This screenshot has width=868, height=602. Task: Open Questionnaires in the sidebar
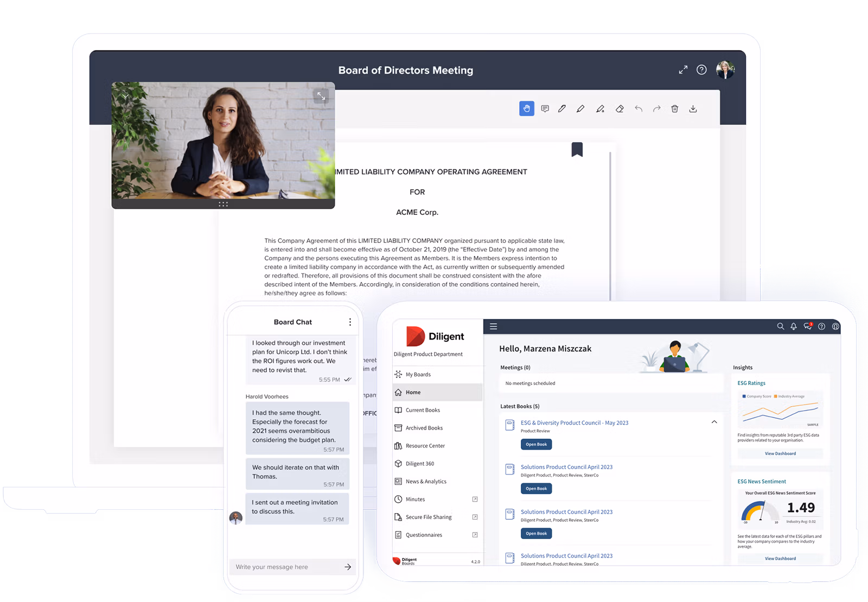pyautogui.click(x=437, y=535)
